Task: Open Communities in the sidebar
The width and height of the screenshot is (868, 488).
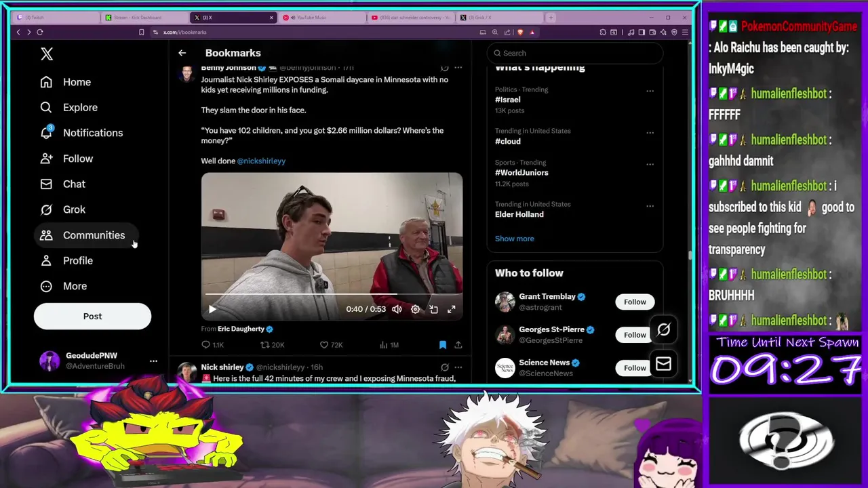Action: [85, 235]
